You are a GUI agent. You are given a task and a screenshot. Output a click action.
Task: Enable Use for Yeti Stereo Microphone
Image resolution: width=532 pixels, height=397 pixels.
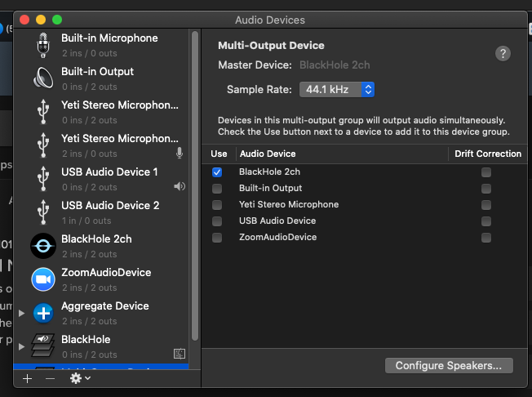(217, 205)
